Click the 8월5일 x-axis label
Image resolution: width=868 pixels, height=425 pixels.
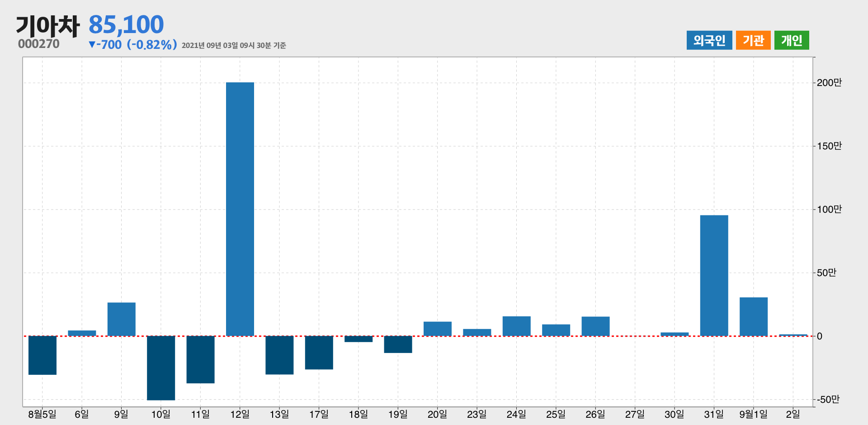point(42,414)
